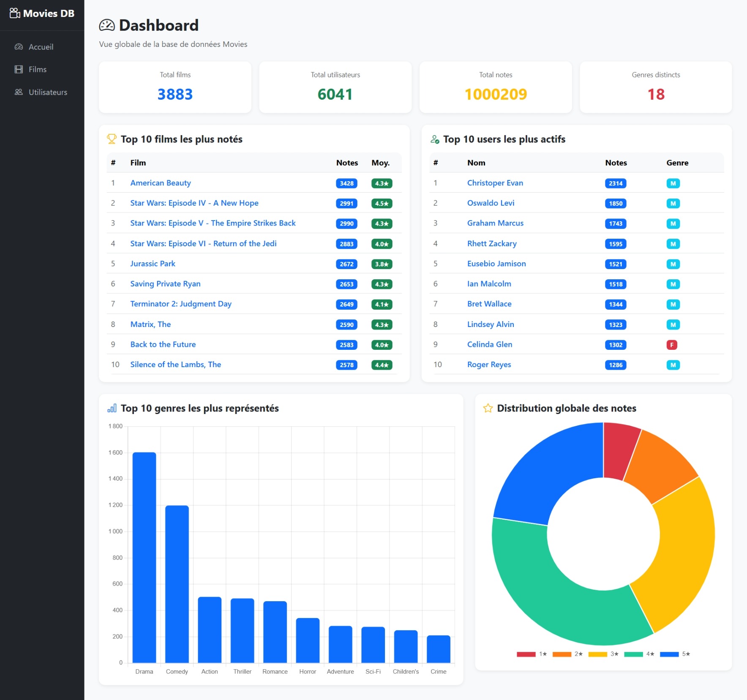Click the Total utilisateurs value 6041

tap(335, 94)
